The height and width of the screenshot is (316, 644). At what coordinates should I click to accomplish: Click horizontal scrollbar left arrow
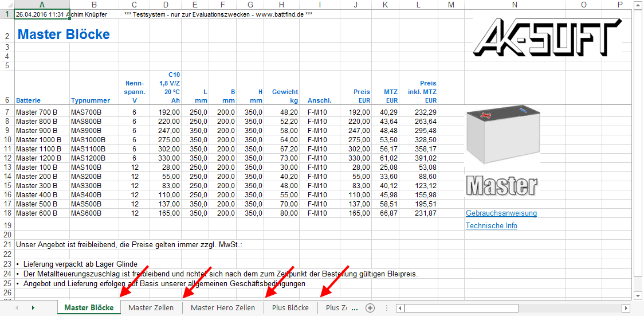(x=401, y=308)
